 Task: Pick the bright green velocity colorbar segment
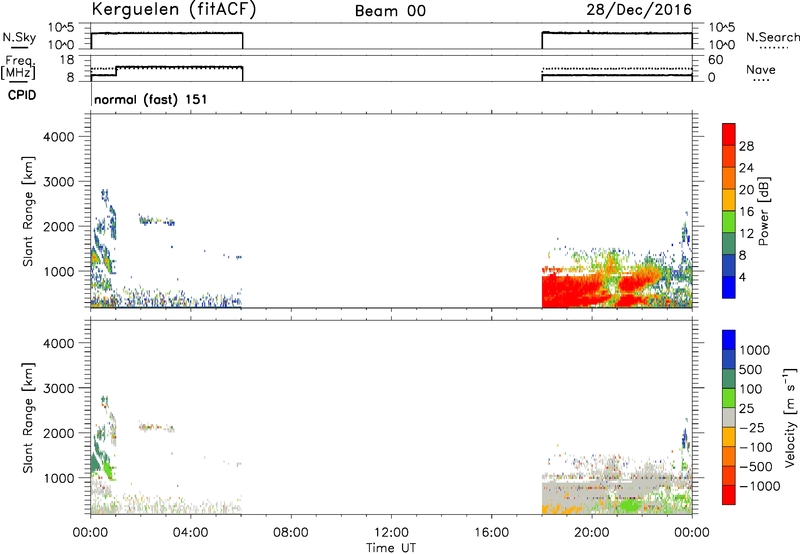tap(729, 398)
